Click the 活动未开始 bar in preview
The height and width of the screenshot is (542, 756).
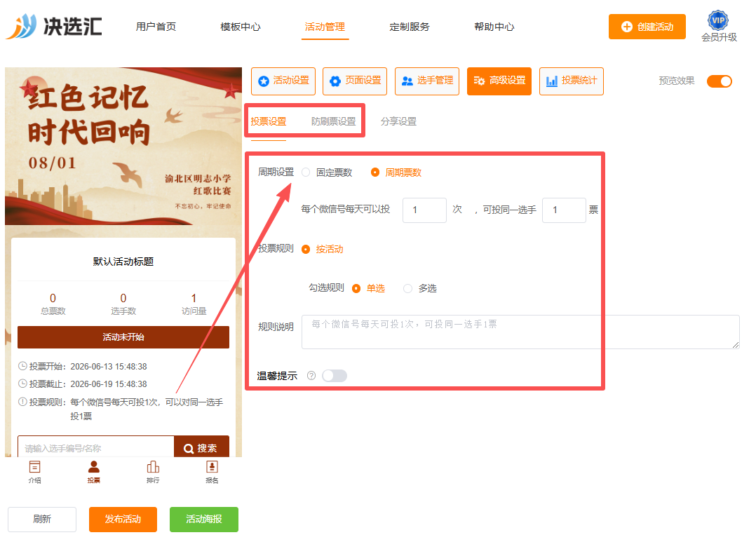point(123,337)
